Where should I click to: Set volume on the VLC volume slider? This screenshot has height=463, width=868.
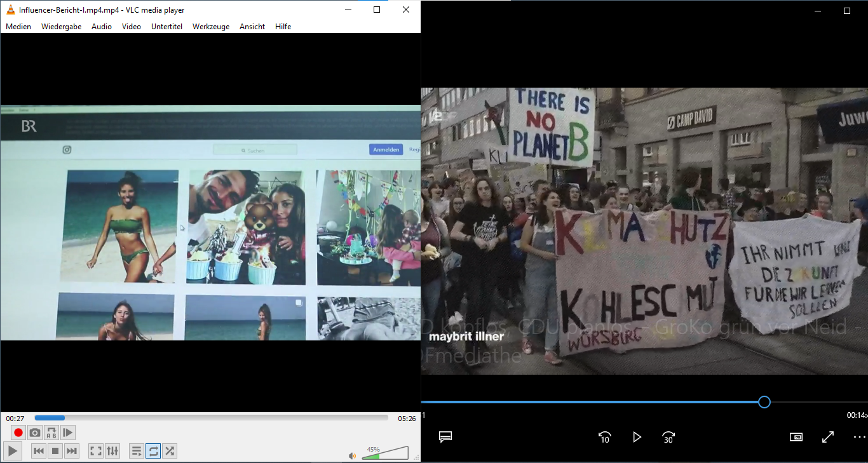385,453
